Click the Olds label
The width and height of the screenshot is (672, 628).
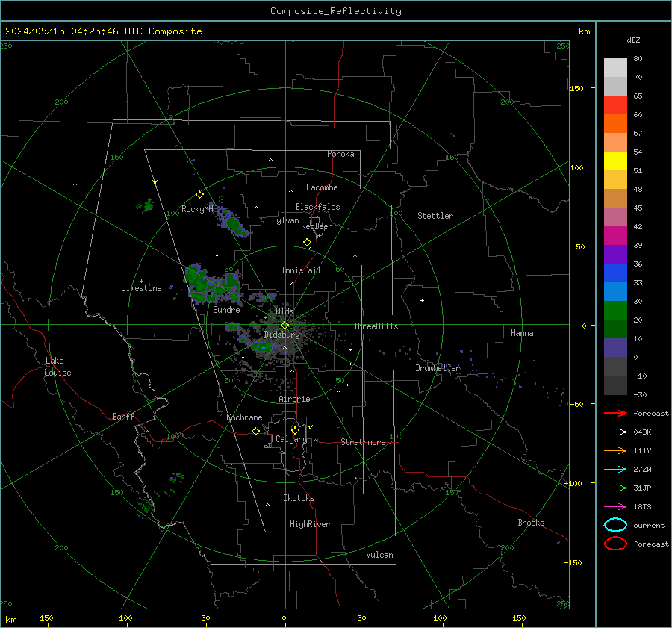pos(284,311)
